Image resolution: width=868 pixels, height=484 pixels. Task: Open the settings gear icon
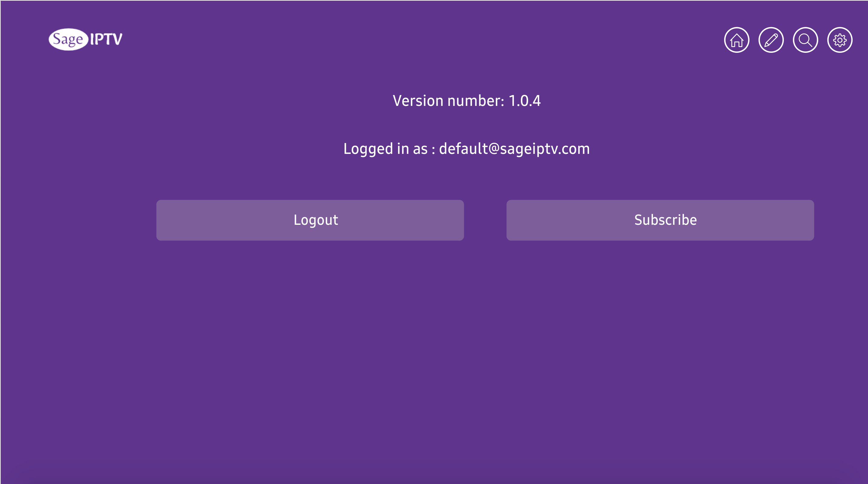point(840,40)
